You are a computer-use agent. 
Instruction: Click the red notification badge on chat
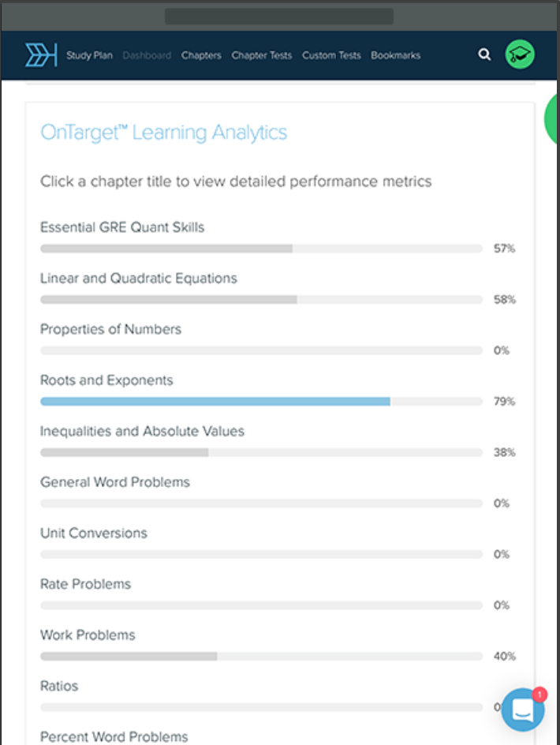(539, 694)
